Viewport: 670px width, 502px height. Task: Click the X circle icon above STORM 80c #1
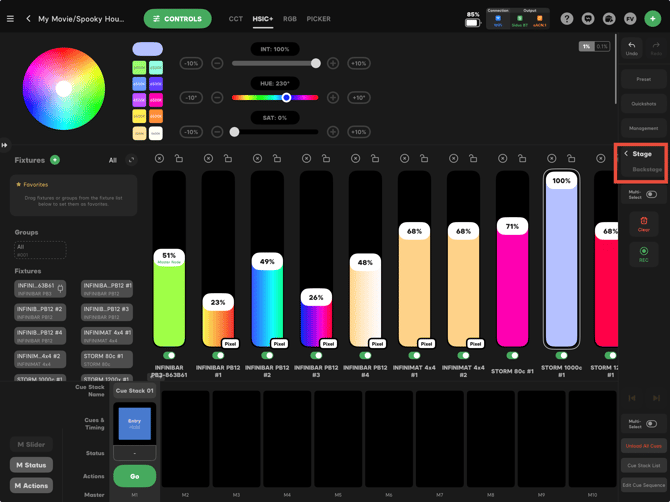(502, 159)
